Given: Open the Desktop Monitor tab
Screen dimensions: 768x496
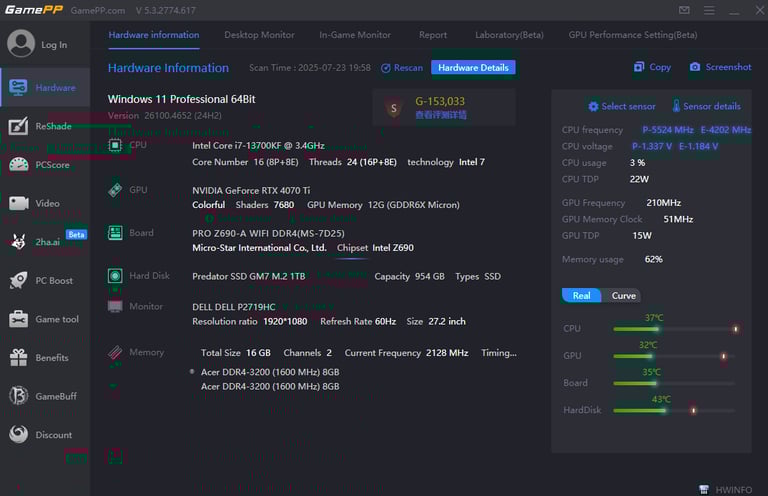Looking at the screenshot, I should pos(259,35).
